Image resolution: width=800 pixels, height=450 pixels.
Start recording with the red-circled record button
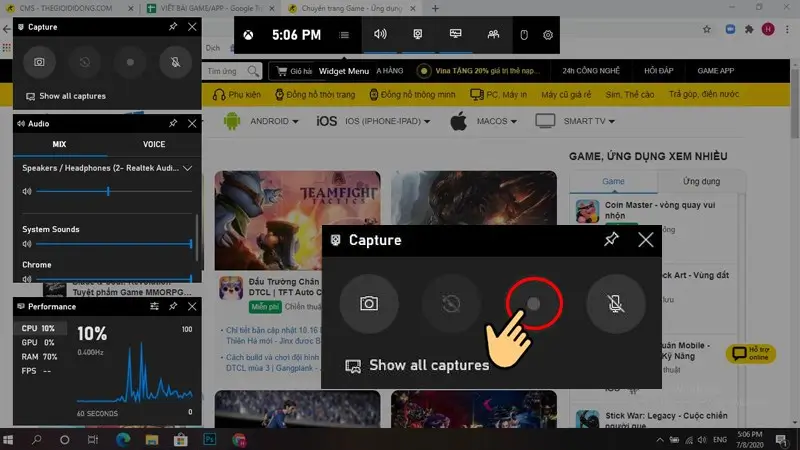tap(534, 303)
